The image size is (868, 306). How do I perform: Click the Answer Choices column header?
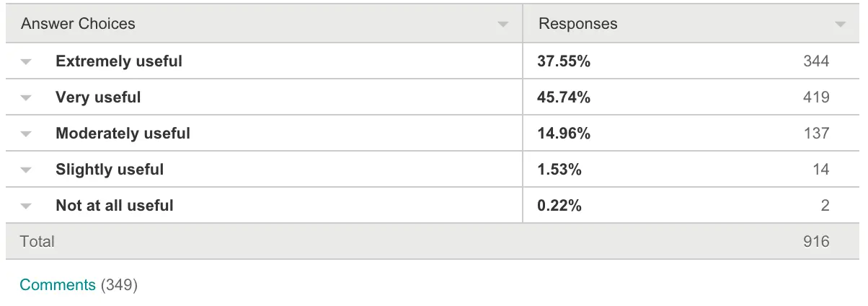tap(78, 24)
